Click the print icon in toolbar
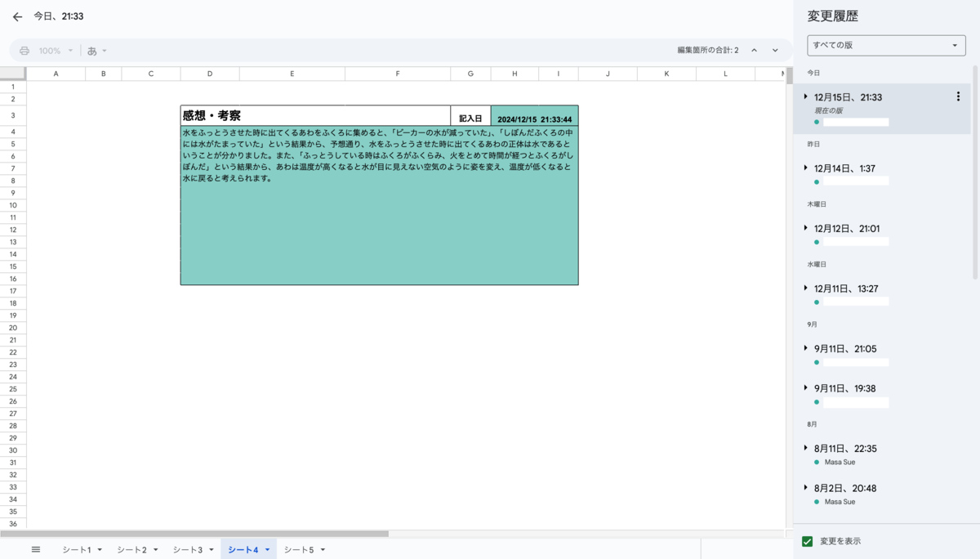The width and height of the screenshot is (980, 559). pyautogui.click(x=24, y=51)
